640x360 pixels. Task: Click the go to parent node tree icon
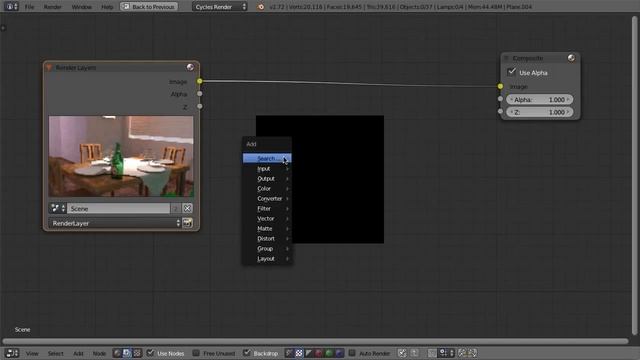pyautogui.click(x=414, y=353)
